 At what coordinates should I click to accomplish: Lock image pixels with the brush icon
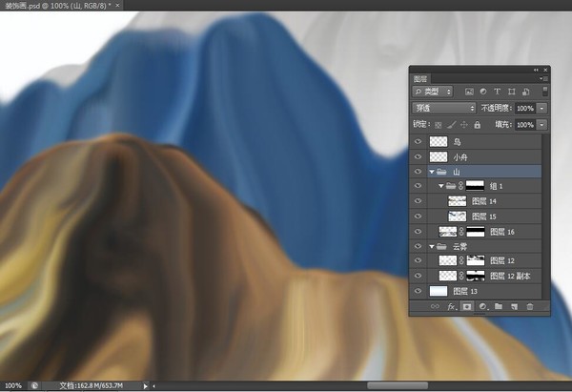(451, 125)
